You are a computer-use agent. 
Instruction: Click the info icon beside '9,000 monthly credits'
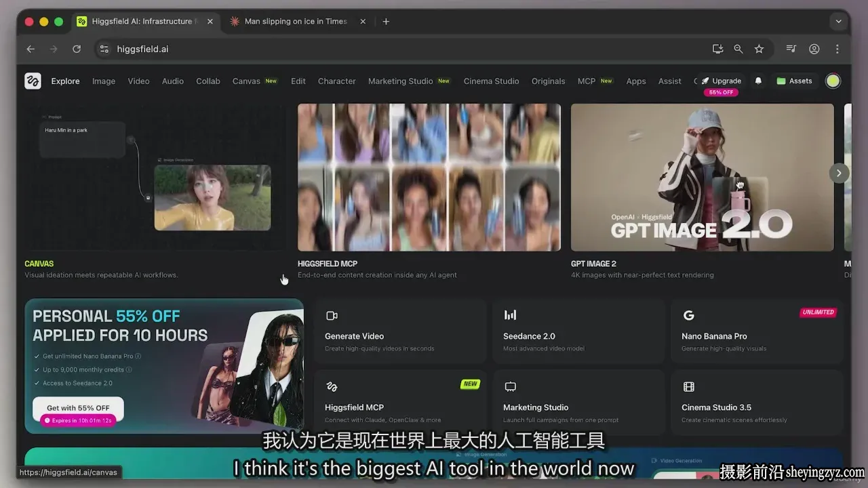point(129,369)
